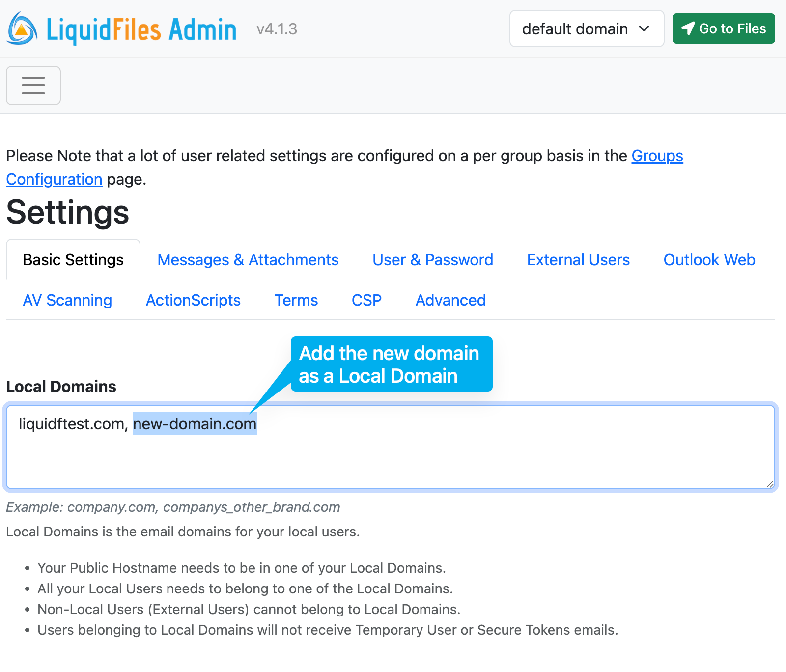Click the Go to Files button

click(723, 28)
